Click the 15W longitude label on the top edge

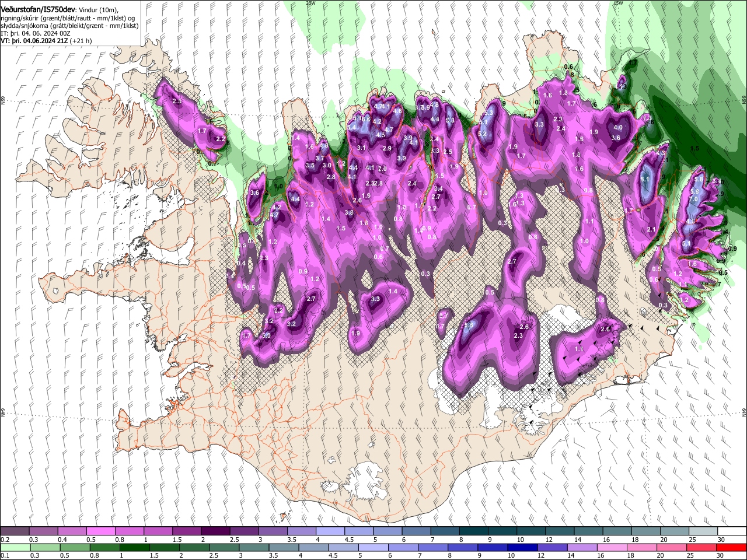[618, 3]
